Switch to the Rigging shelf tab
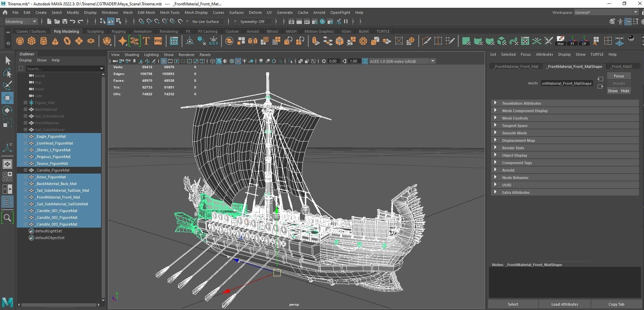 (x=119, y=31)
